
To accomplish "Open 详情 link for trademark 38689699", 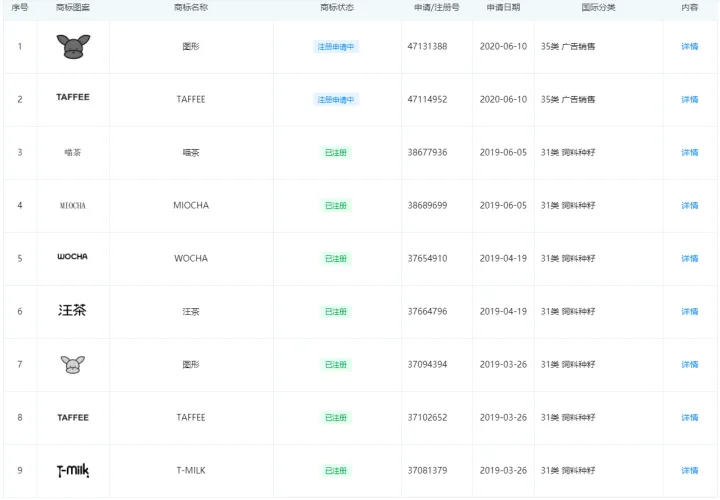I will [690, 205].
